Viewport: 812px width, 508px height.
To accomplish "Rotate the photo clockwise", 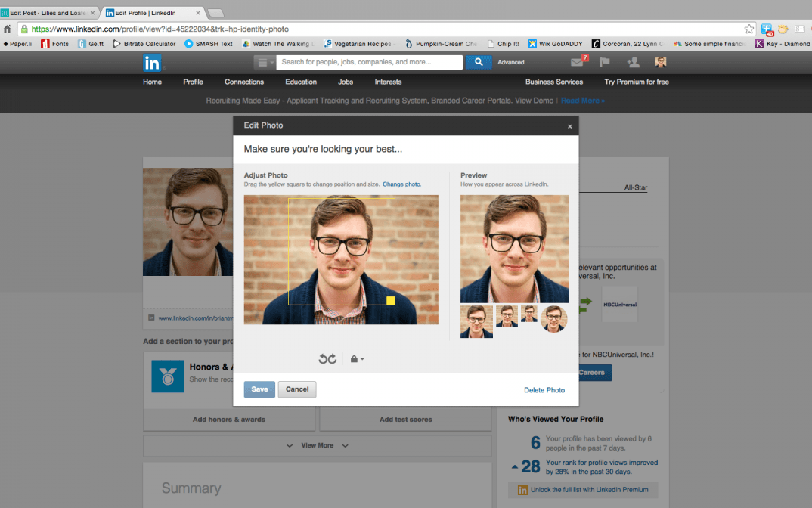I will coord(332,359).
